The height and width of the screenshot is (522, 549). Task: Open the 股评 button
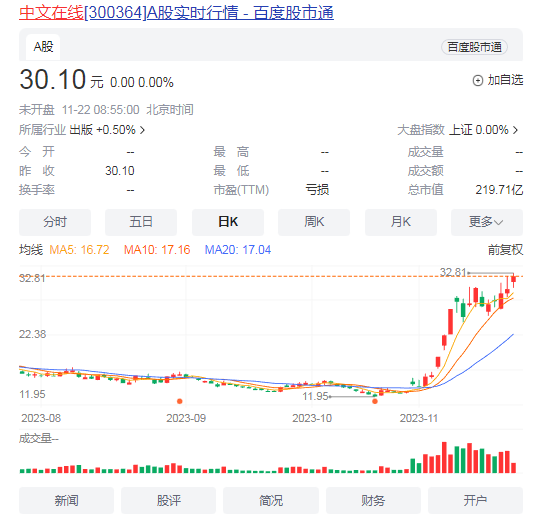point(168,500)
